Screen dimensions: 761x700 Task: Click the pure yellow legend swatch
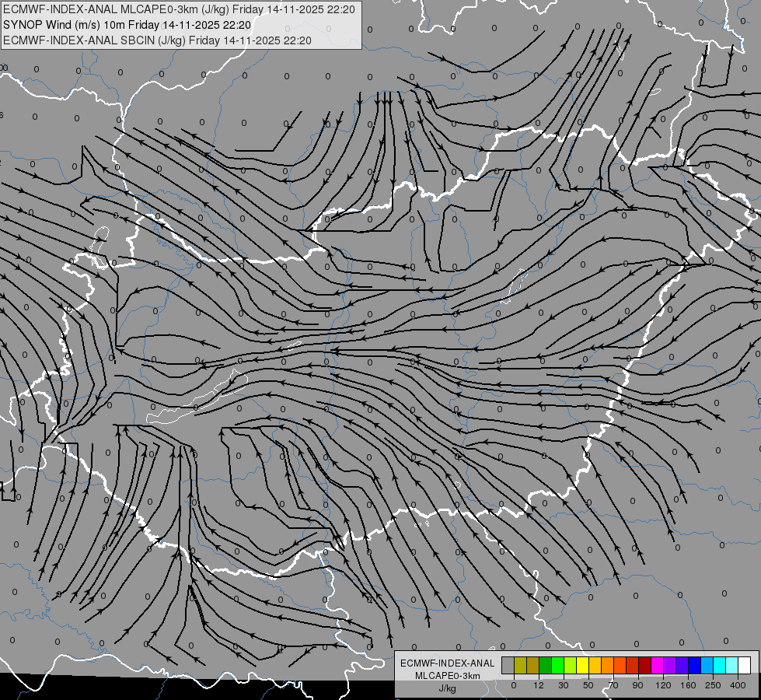coord(582,665)
